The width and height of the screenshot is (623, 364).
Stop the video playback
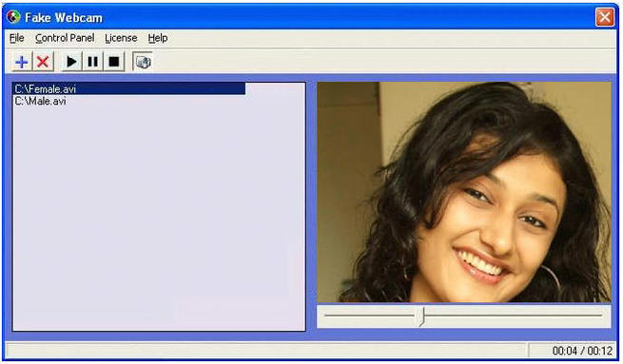coord(114,62)
